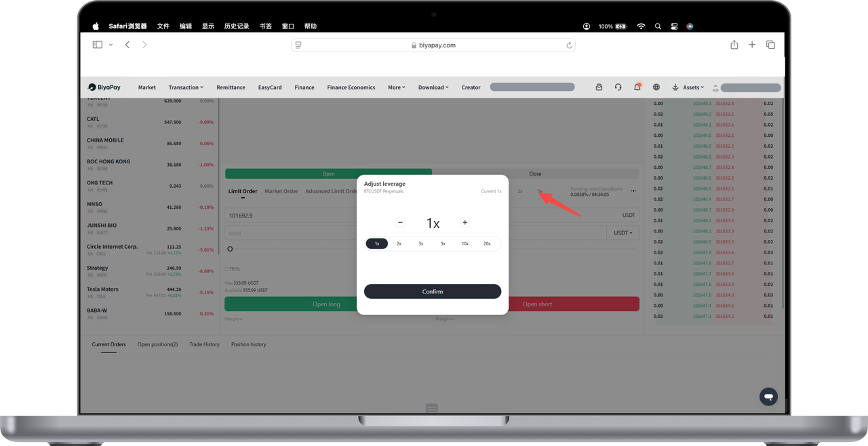Enable the TP/SL checkbox
Viewport: 868px width, 446px height.
coord(226,269)
